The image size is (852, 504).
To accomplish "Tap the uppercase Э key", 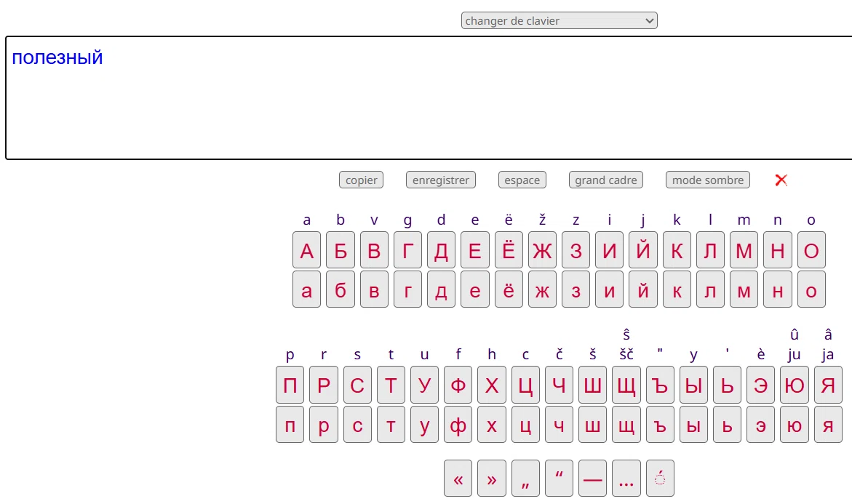I will point(761,385).
